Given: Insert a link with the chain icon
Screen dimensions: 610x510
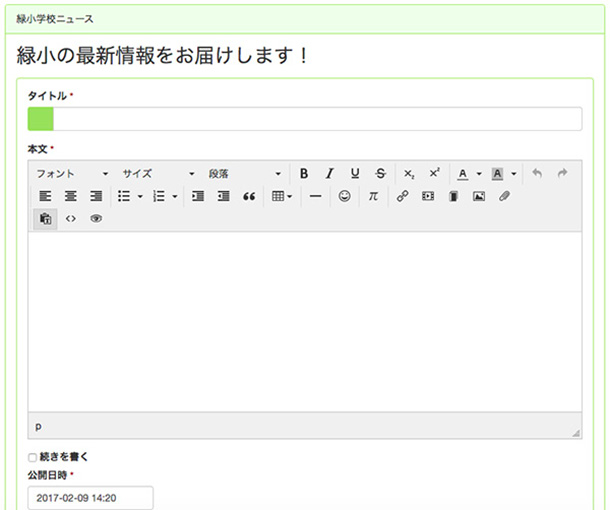Looking at the screenshot, I should (x=402, y=196).
